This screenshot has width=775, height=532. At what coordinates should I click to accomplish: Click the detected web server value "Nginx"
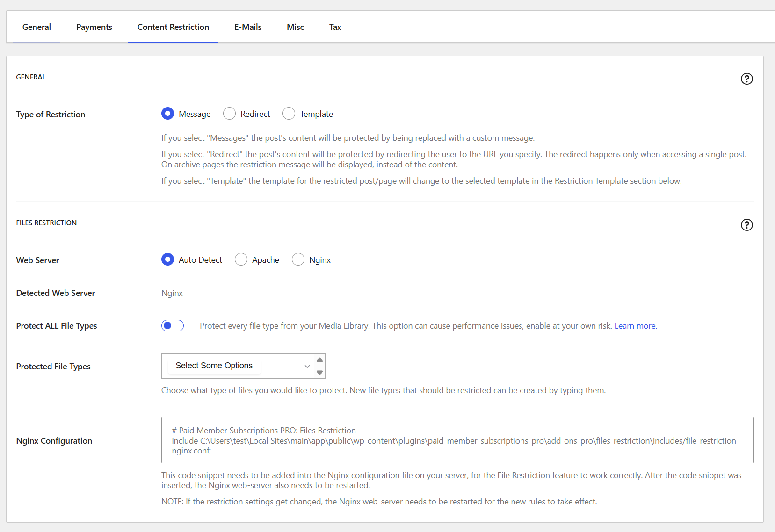click(x=172, y=293)
